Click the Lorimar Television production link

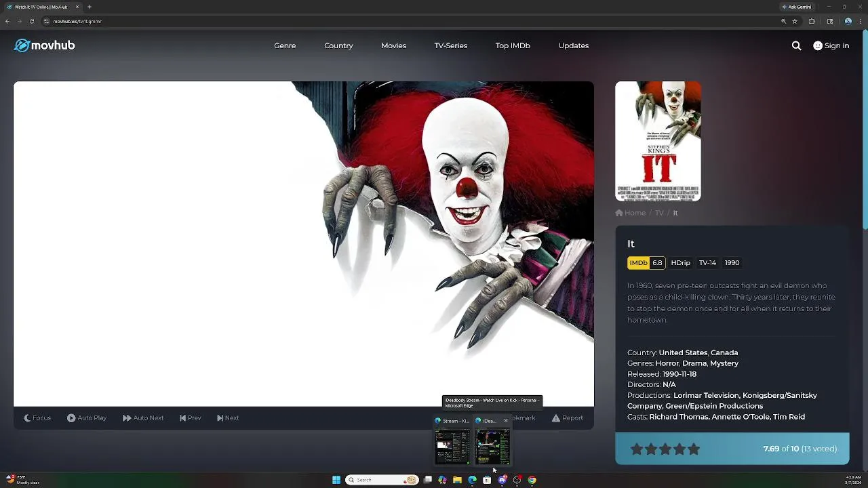706,395
